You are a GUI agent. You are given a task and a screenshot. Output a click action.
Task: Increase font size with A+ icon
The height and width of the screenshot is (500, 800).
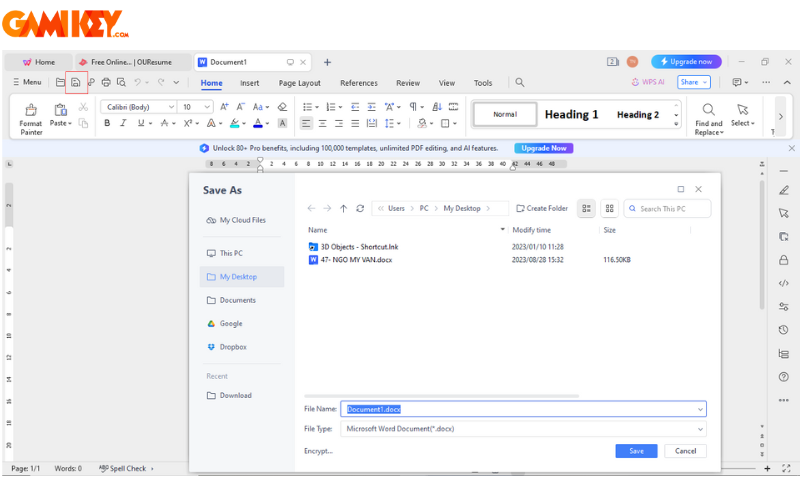[x=224, y=107]
